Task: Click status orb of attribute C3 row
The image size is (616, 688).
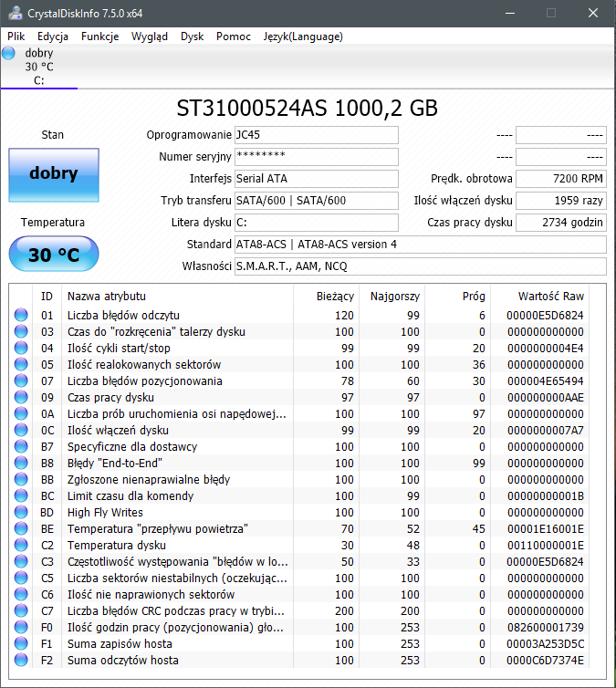Action: [21, 561]
